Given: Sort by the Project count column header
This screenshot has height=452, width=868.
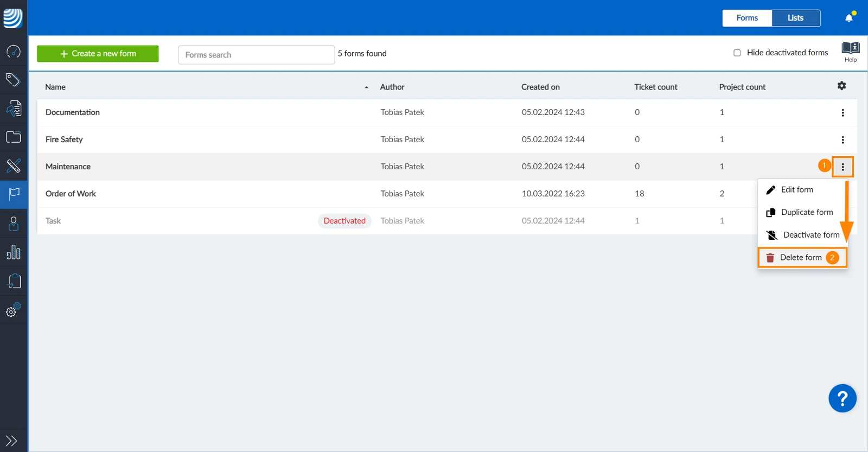Looking at the screenshot, I should click(x=742, y=87).
